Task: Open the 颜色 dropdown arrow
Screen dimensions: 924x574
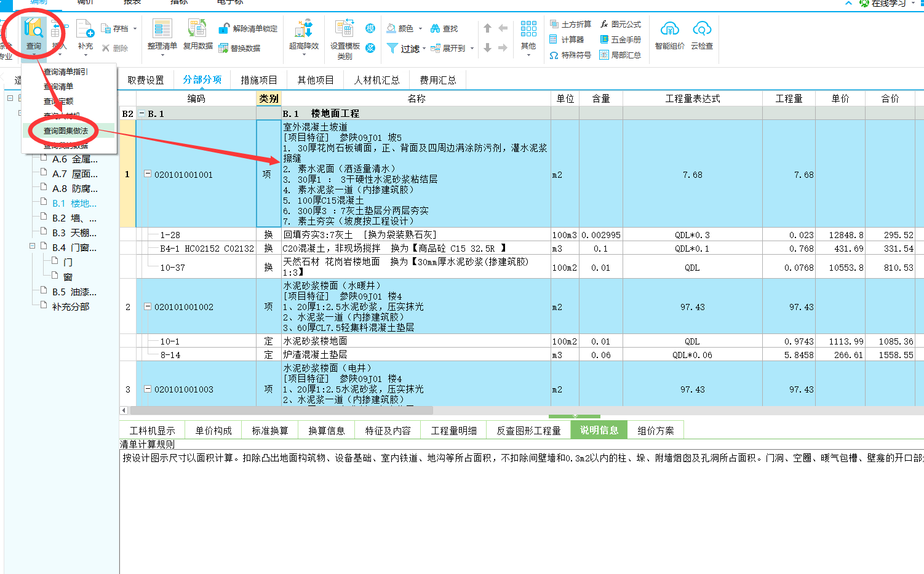Action: tap(420, 29)
